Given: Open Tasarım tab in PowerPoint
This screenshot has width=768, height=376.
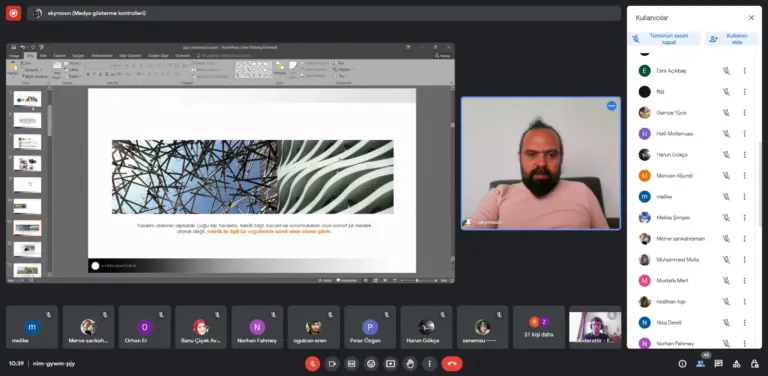Looking at the screenshot, I should pyautogui.click(x=59, y=56).
